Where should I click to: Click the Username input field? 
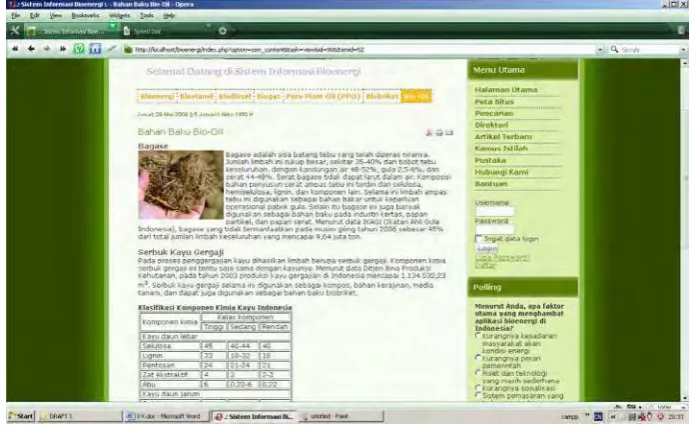(x=495, y=211)
